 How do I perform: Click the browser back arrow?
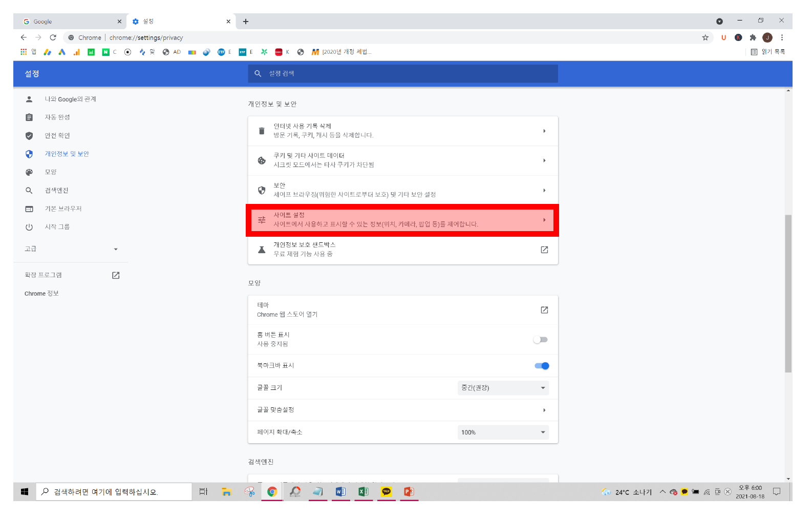tap(24, 37)
